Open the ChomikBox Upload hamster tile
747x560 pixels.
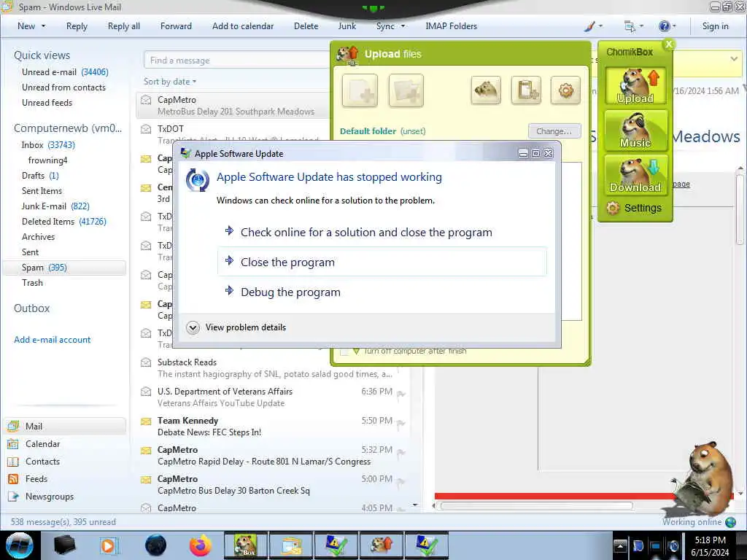pos(635,85)
